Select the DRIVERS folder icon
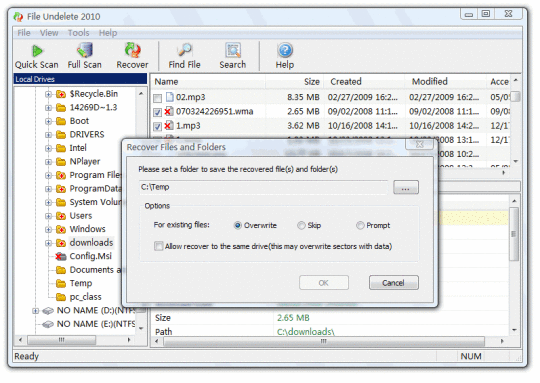Viewport: 540px width, 383px height. (61, 135)
